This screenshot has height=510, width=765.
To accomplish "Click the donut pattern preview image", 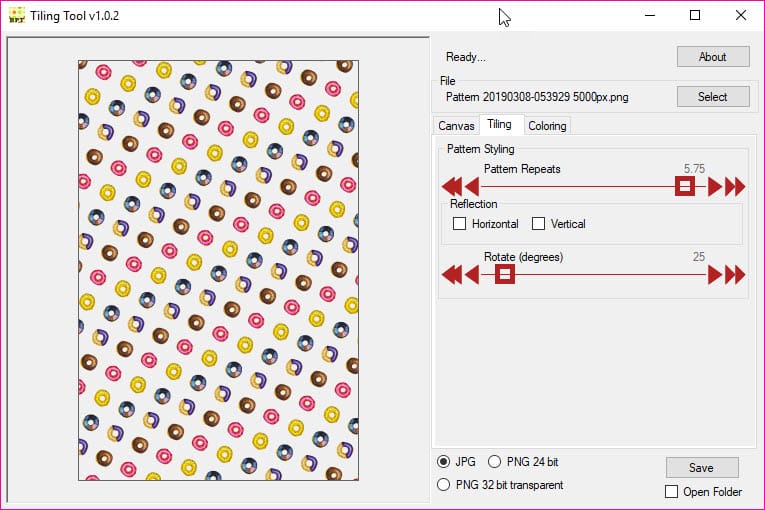I will [219, 270].
